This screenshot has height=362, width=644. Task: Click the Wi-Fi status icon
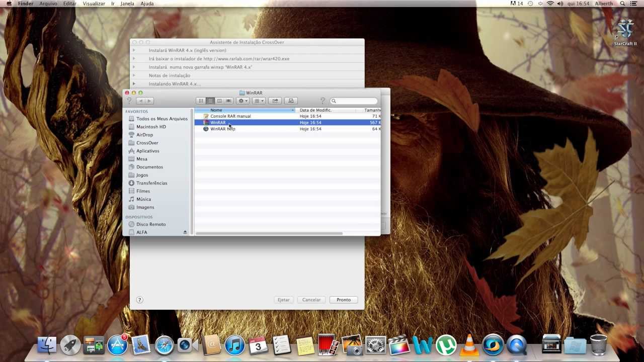[x=550, y=4]
